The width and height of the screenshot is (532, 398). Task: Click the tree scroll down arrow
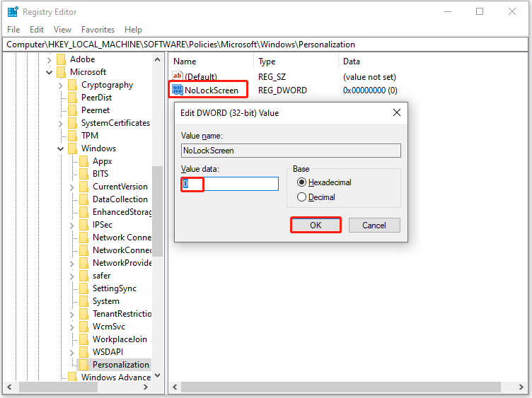coord(158,375)
